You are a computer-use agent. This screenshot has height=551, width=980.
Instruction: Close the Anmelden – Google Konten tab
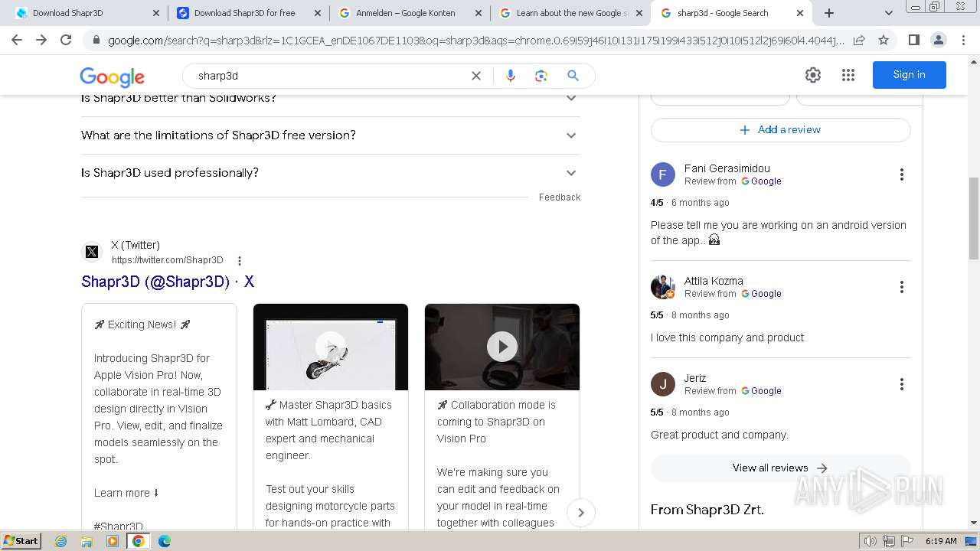[478, 13]
